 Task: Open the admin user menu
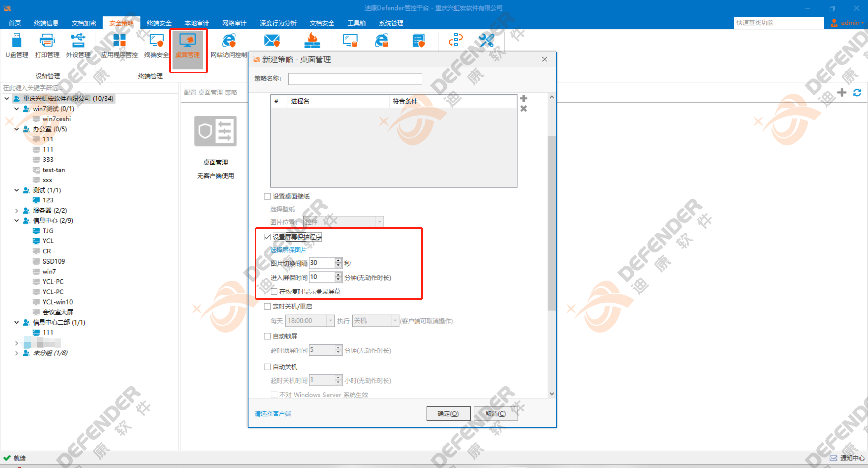[x=847, y=23]
